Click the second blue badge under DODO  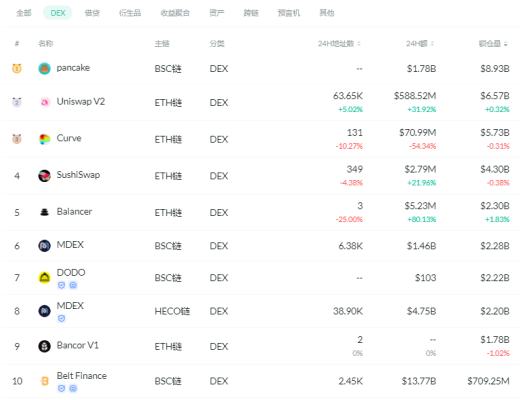(x=73, y=285)
